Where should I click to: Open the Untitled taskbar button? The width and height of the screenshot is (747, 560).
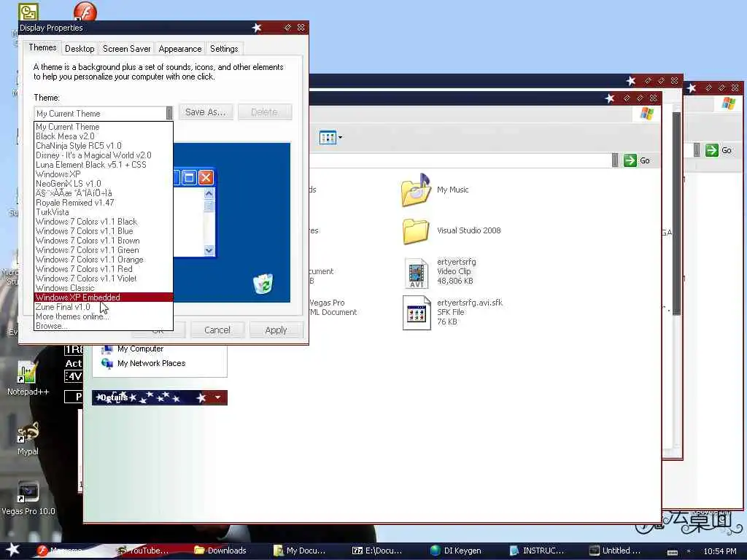[x=616, y=551]
